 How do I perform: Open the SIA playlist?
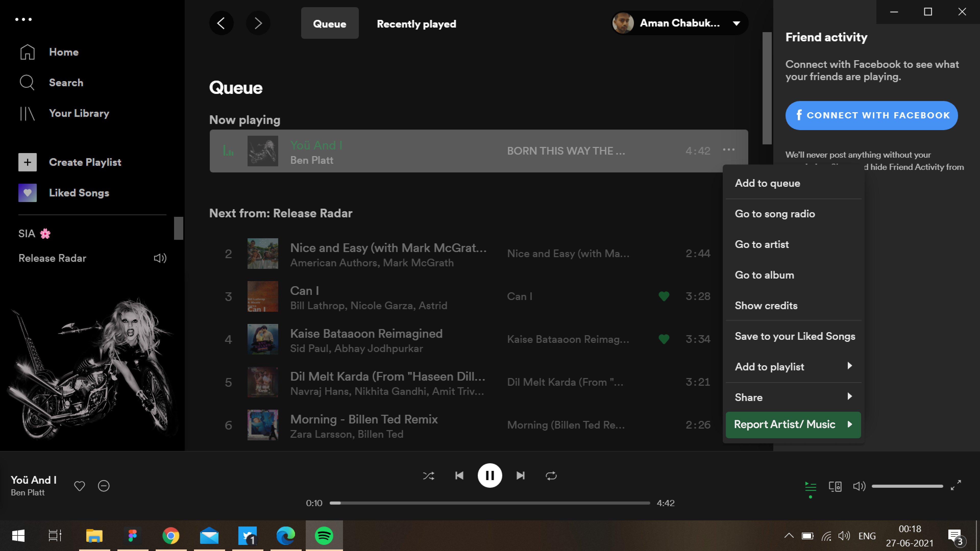34,233
